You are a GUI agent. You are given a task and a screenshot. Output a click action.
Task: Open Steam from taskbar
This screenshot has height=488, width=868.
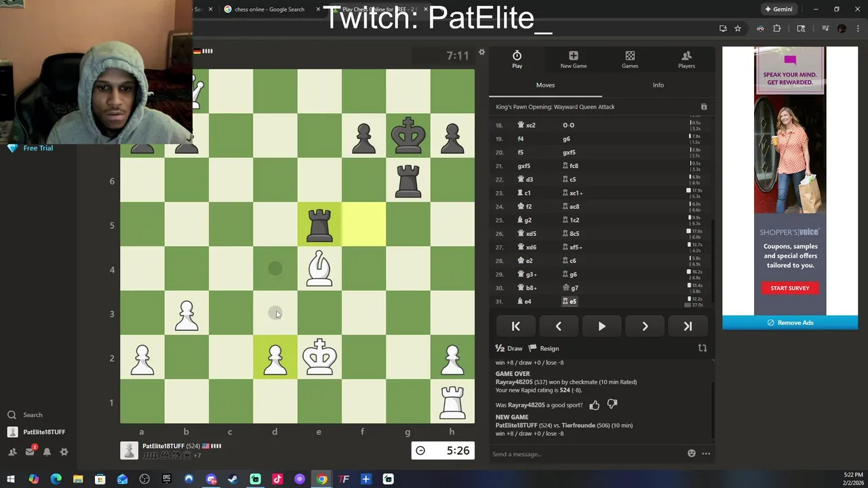pyautogui.click(x=233, y=479)
